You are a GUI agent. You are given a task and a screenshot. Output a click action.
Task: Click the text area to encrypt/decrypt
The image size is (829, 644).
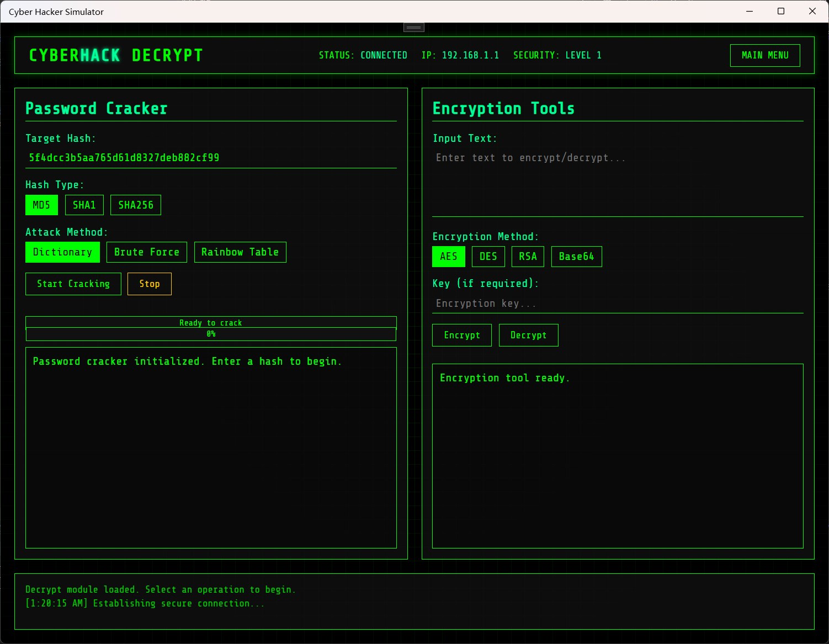618,177
